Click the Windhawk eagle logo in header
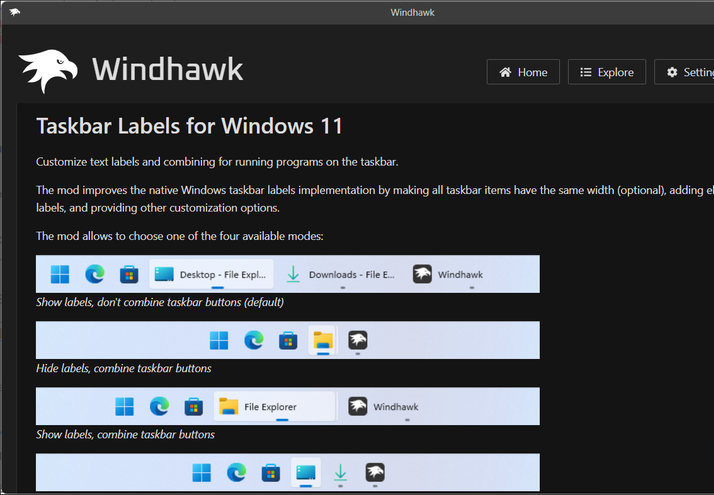The image size is (714, 495). [x=48, y=71]
